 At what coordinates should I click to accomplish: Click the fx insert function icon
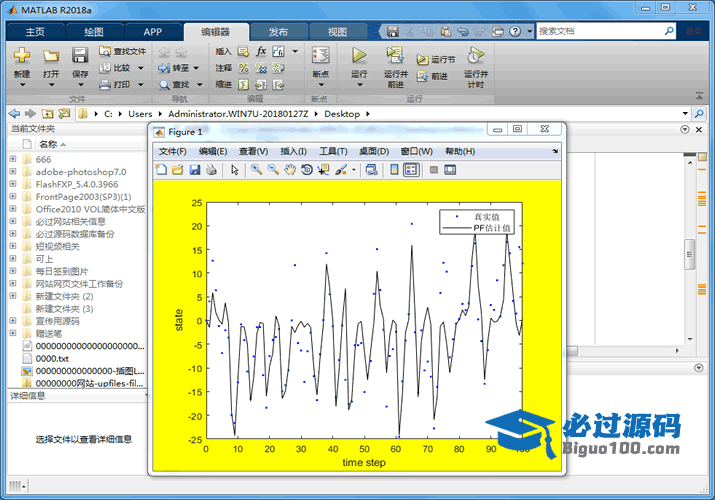261,51
